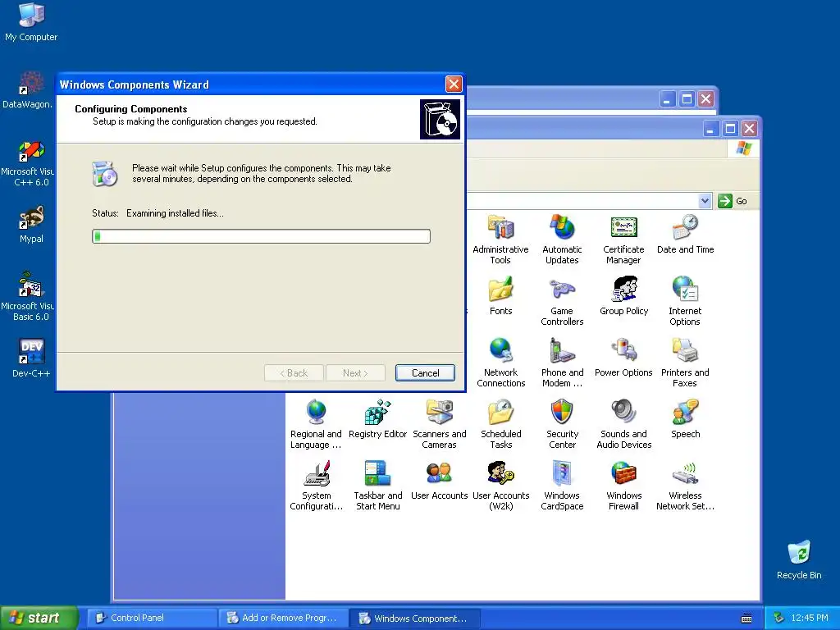The height and width of the screenshot is (630, 840).
Task: Open Printers and Faxes icon
Action: 685,363
